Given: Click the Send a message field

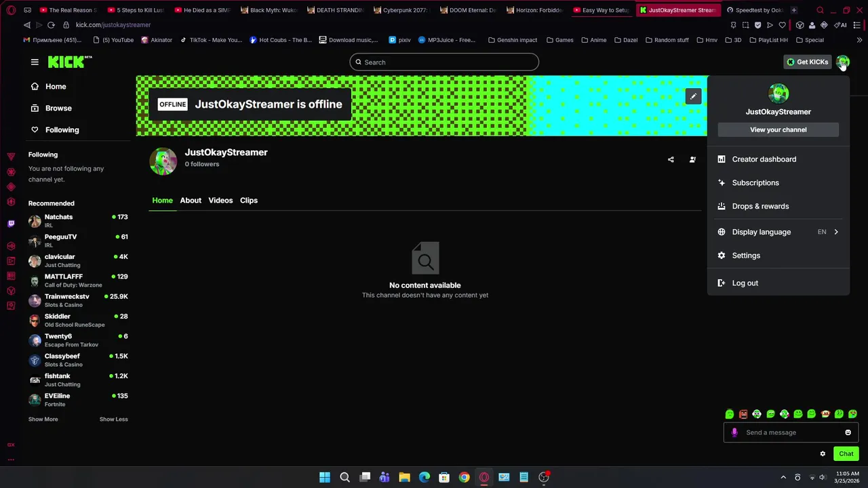Looking at the screenshot, I should tap(790, 432).
